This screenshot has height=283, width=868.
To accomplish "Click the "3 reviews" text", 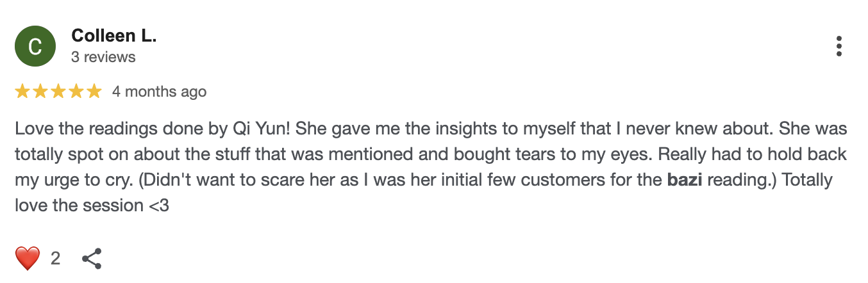I will (103, 57).
